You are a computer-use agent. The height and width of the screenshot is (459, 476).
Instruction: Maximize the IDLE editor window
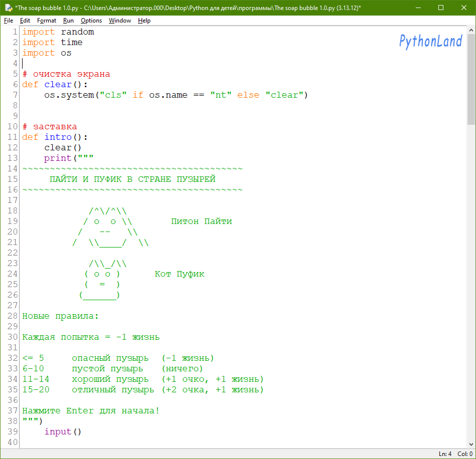pyautogui.click(x=441, y=8)
